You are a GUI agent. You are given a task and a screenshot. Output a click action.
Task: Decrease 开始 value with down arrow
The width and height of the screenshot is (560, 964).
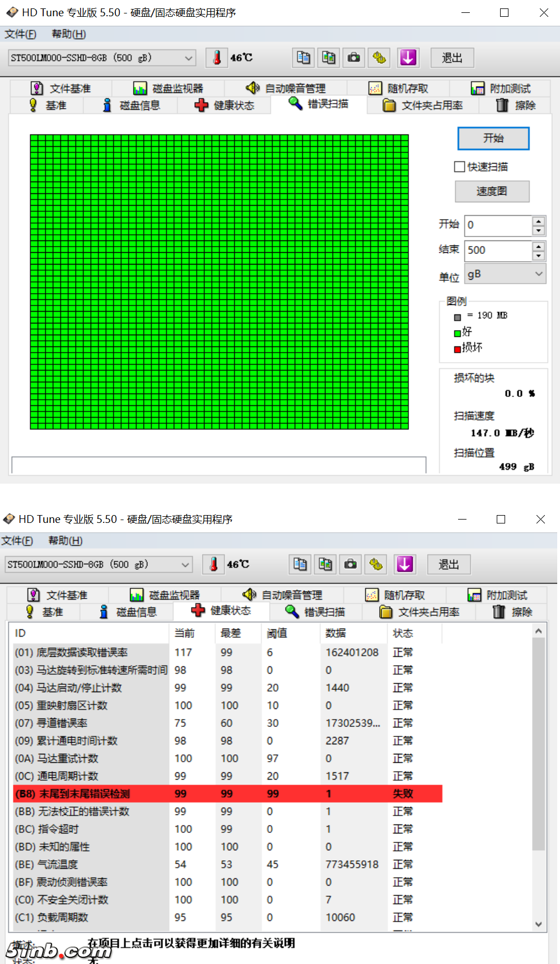[x=538, y=230]
